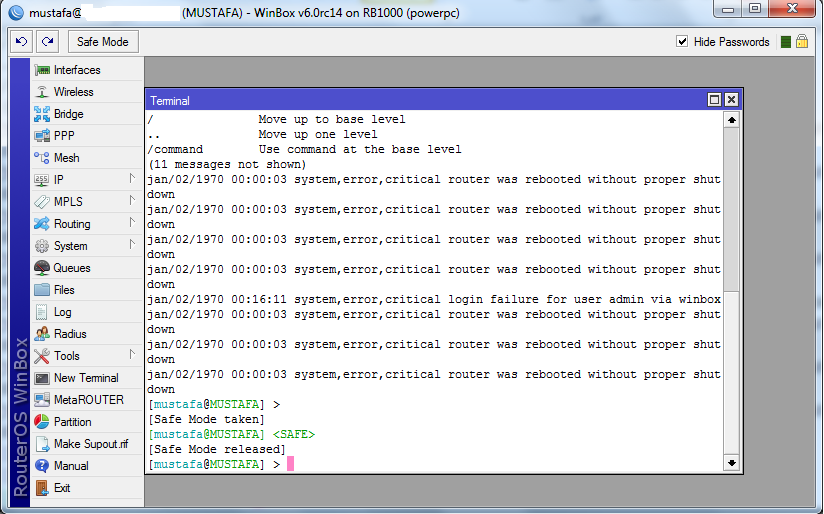Open the Queues menu label
The image size is (824, 514).
click(x=72, y=268)
